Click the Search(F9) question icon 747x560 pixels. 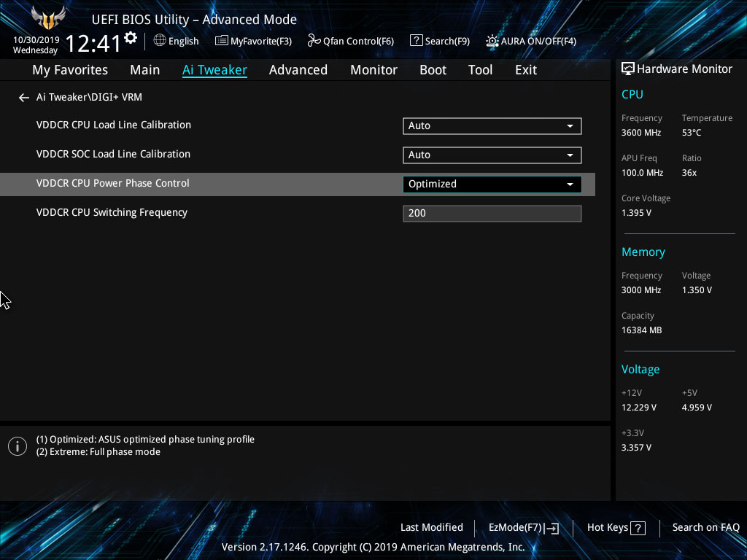pyautogui.click(x=416, y=41)
